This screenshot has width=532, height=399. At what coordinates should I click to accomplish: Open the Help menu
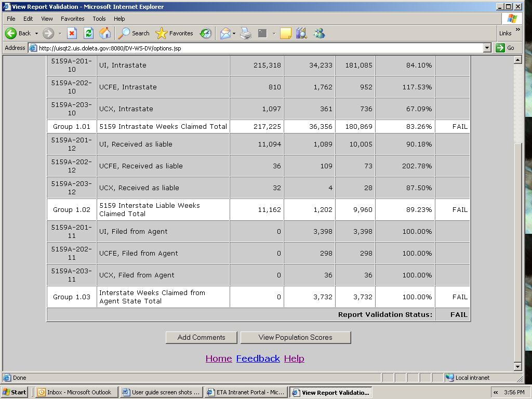tap(119, 19)
